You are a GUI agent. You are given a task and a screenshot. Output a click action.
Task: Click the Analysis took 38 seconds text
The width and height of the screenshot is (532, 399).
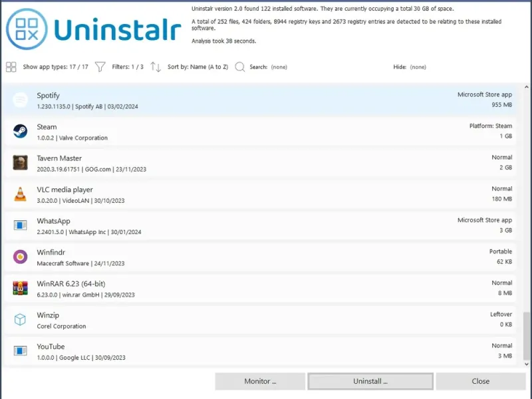pyautogui.click(x=224, y=41)
